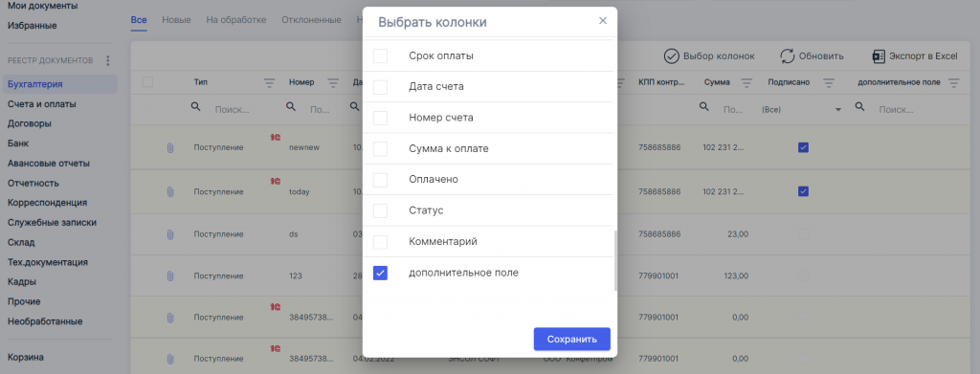Open filter icon for the Сумма column

[746, 82]
